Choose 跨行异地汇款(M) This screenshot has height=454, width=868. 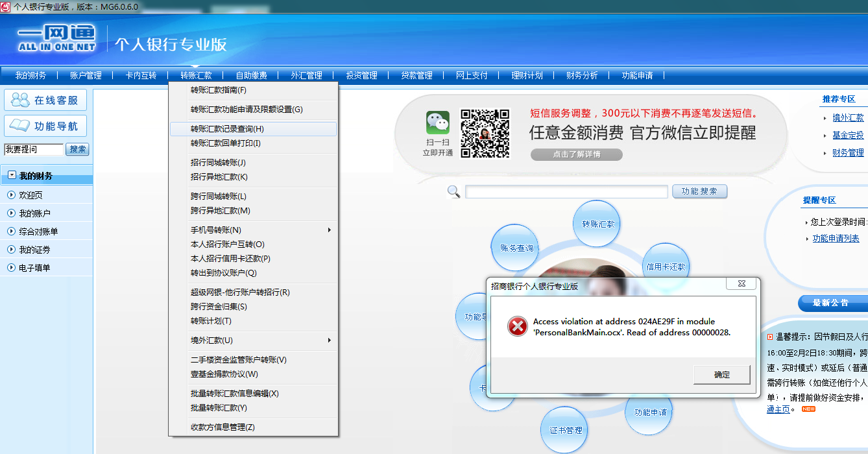click(253, 211)
